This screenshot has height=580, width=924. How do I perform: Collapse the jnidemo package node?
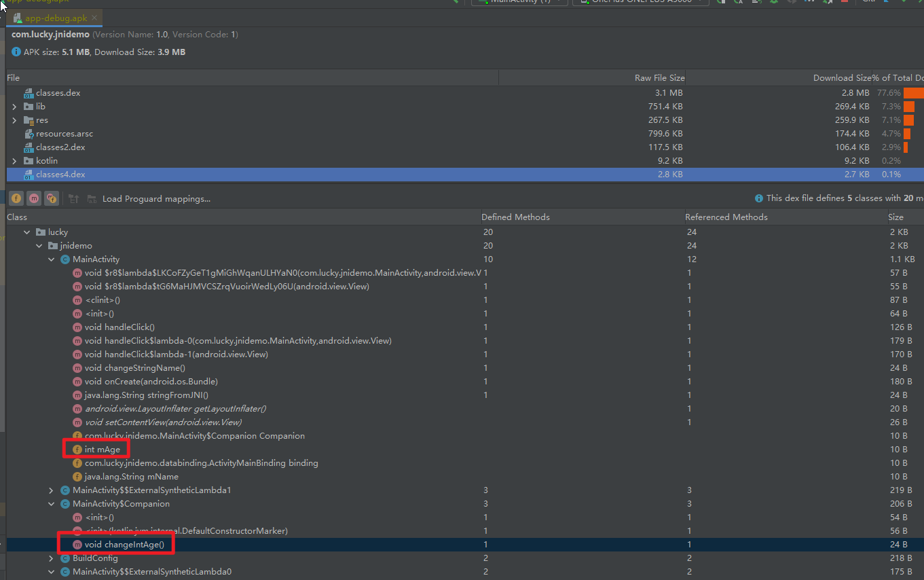(39, 246)
